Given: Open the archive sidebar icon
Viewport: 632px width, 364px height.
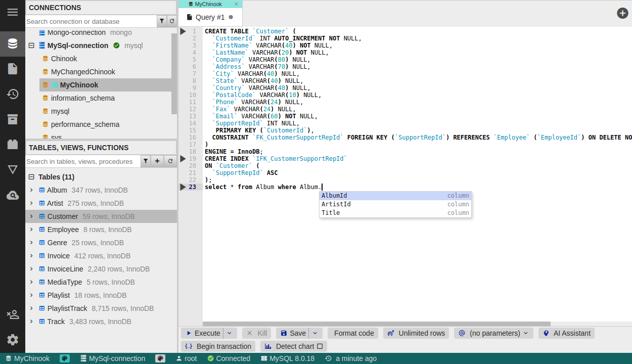Looking at the screenshot, I should pos(13,119).
